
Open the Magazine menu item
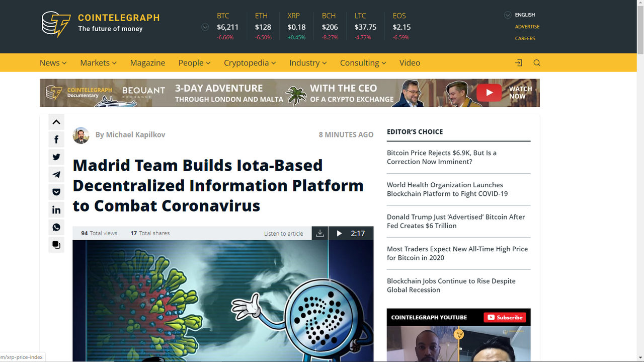pyautogui.click(x=147, y=63)
